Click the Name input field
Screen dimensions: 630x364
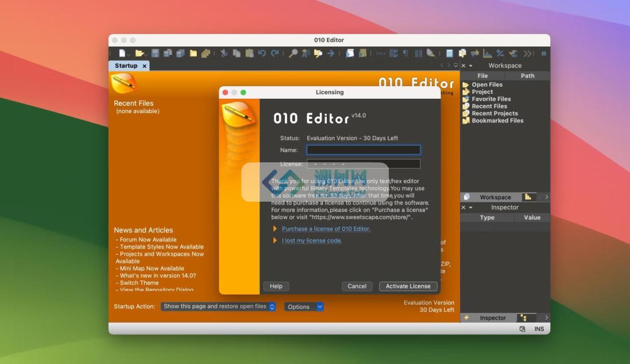(x=364, y=150)
